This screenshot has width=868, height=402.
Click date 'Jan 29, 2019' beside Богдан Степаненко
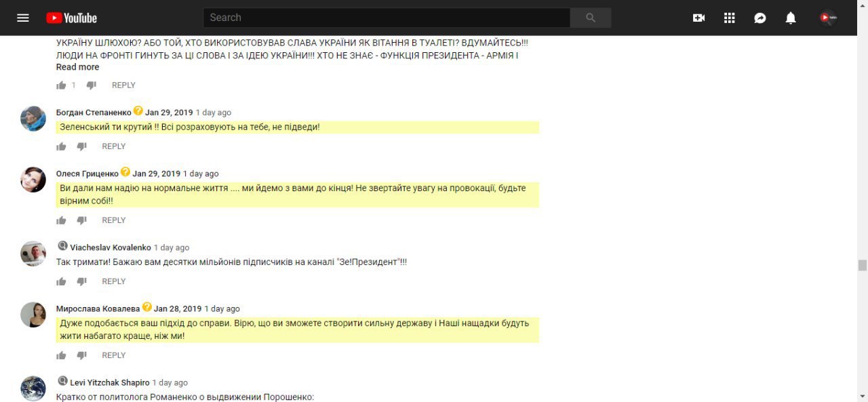(x=169, y=113)
